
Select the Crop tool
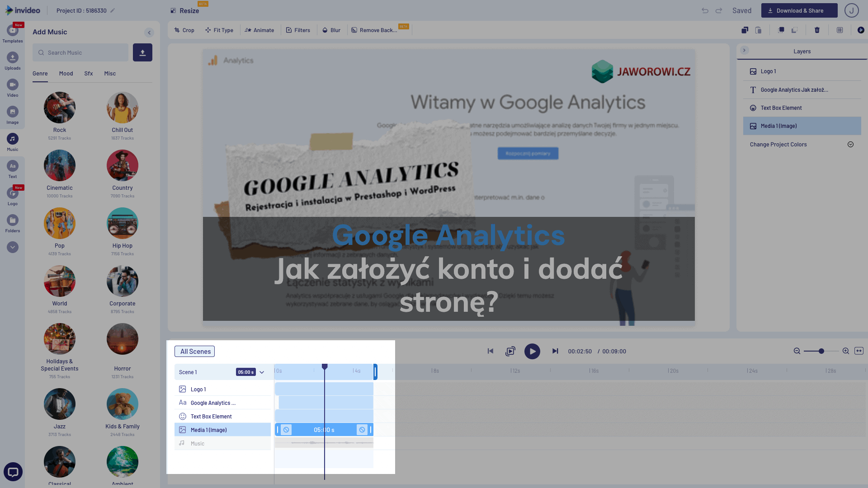[184, 30]
